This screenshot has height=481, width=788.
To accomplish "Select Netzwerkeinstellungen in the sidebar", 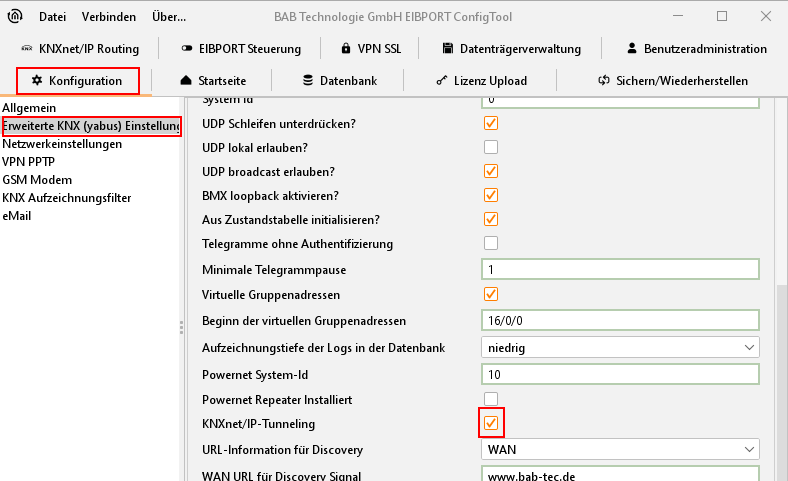I will pos(62,144).
